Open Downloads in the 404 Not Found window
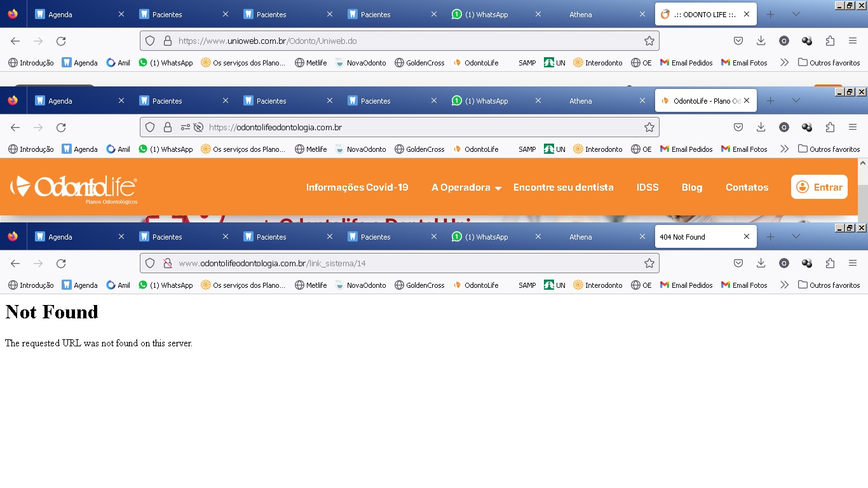The height and width of the screenshot is (488, 868). pos(761,263)
